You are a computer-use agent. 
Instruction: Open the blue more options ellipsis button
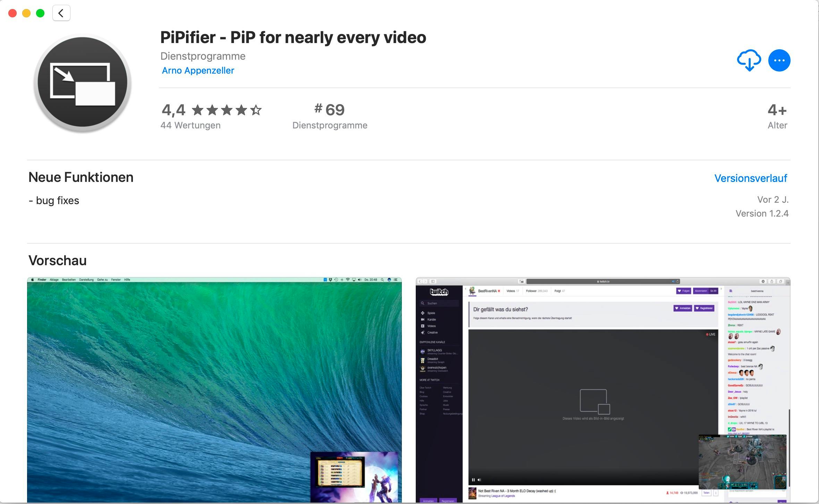779,60
